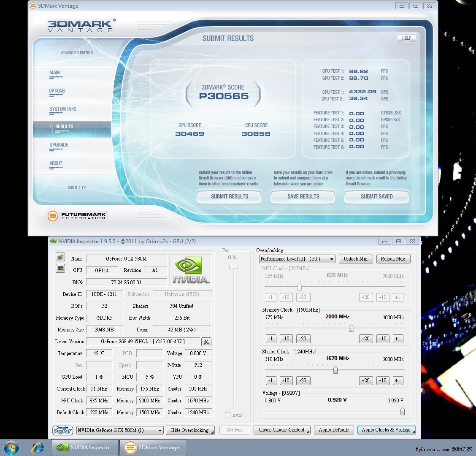The height and width of the screenshot is (456, 476).
Task: Go to System Info in the sidebar
Action: (63, 109)
